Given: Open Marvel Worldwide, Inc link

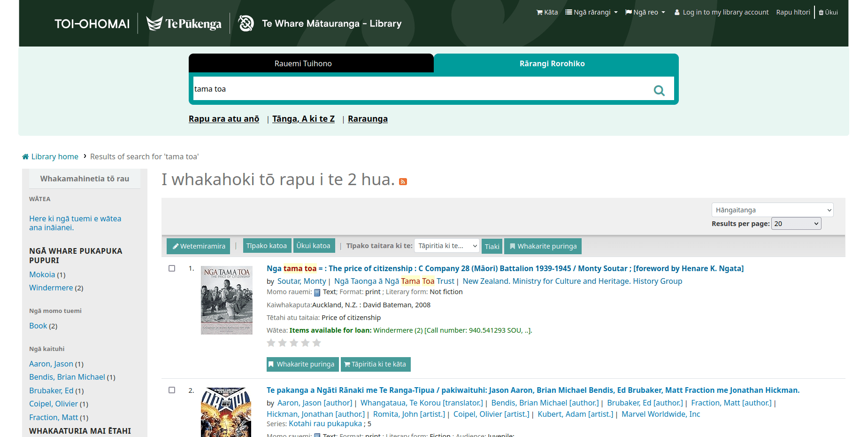Looking at the screenshot, I should pos(661,414).
